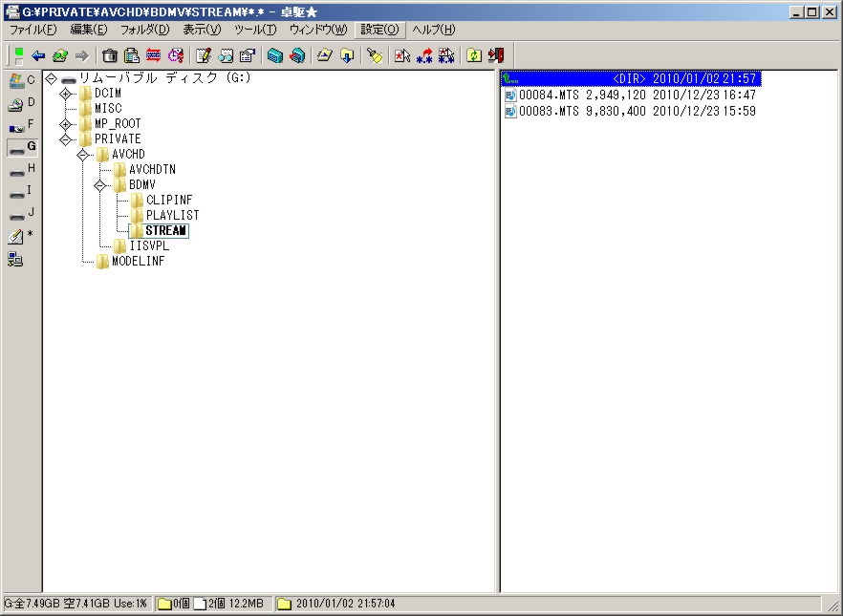Viewport: 843px width, 616px height.
Task: Click the flashlight icon in toolbar
Action: 375,55
